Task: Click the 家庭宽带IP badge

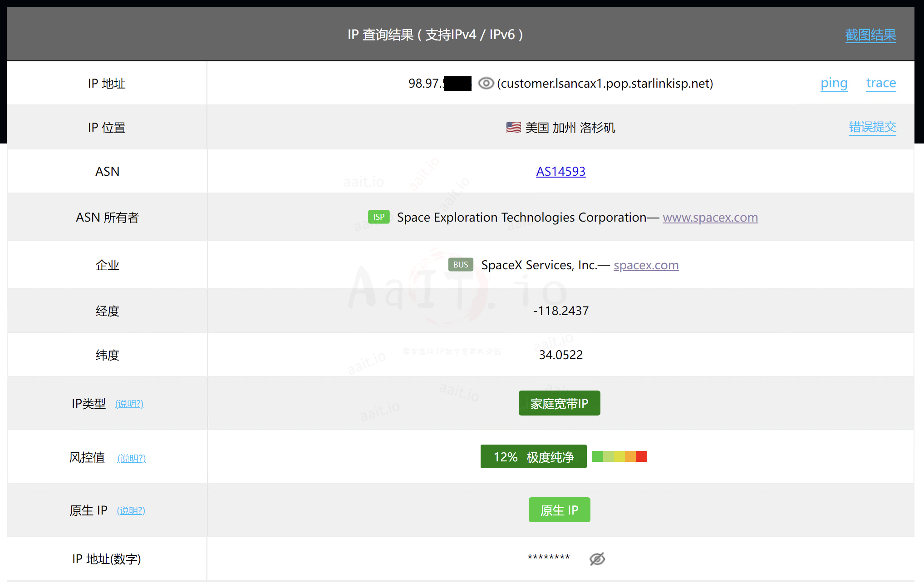Action: (x=559, y=403)
